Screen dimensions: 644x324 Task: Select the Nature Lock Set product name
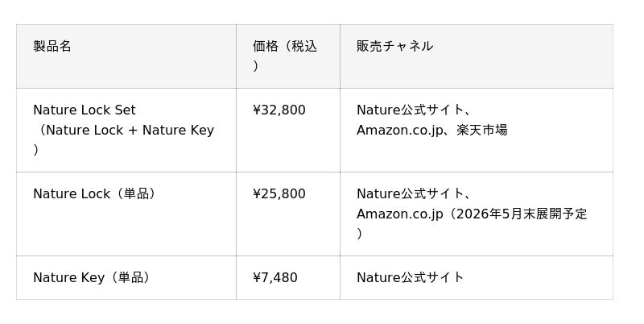pos(85,110)
